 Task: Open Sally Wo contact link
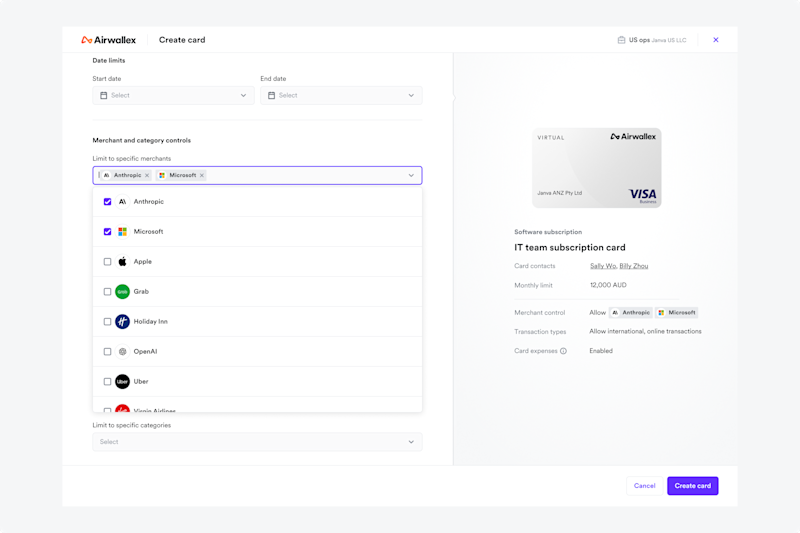(603, 266)
